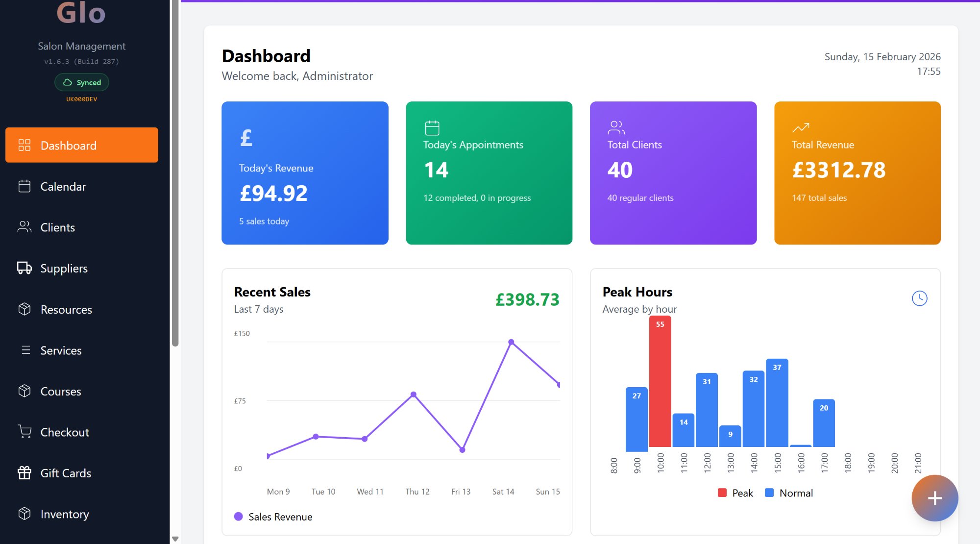Click the clock icon on the Peak Hours panel
This screenshot has height=544, width=980.
[920, 297]
